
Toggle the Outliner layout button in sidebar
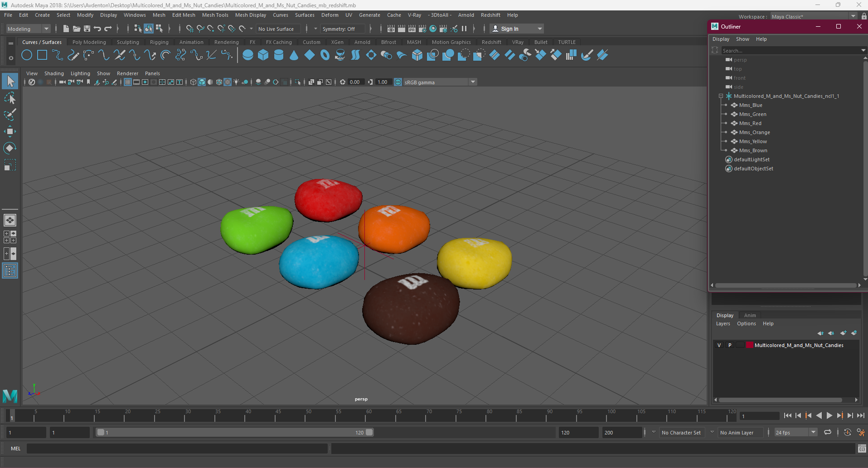(x=10, y=270)
